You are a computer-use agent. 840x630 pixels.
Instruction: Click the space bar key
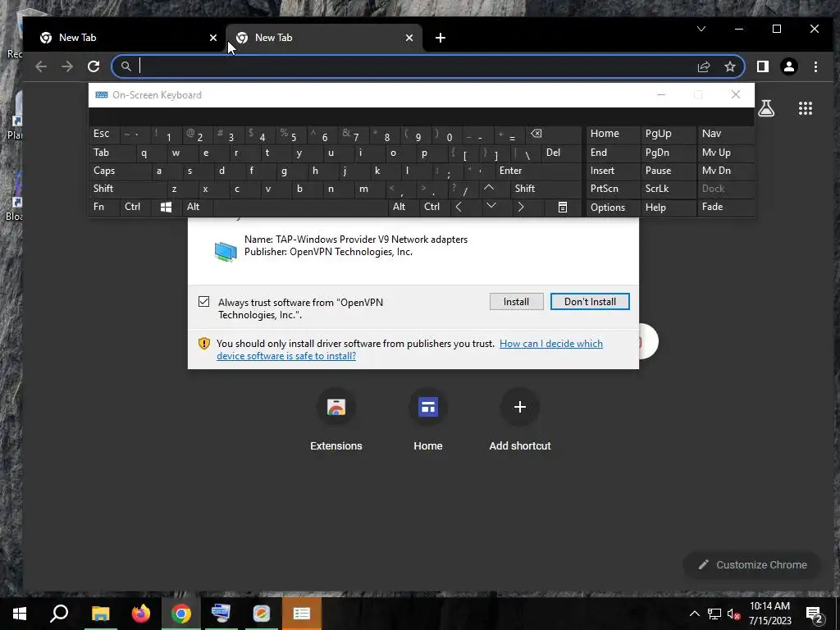point(300,208)
